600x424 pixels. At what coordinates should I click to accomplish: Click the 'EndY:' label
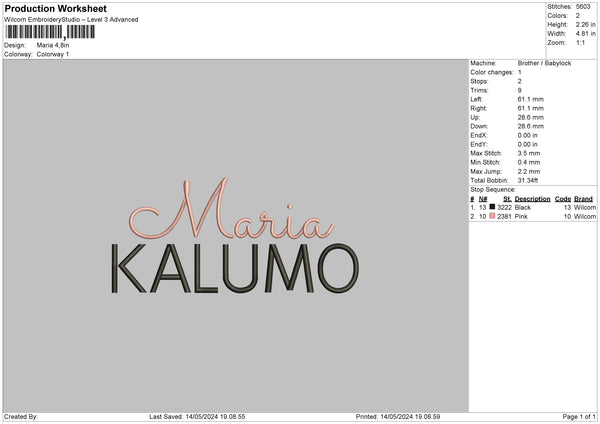pyautogui.click(x=479, y=144)
